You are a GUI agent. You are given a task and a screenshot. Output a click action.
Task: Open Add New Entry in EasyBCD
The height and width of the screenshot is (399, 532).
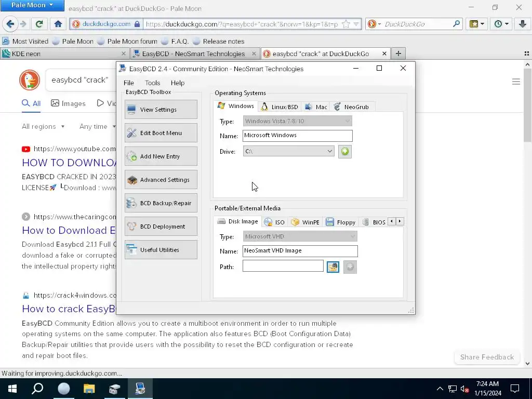pos(161,156)
